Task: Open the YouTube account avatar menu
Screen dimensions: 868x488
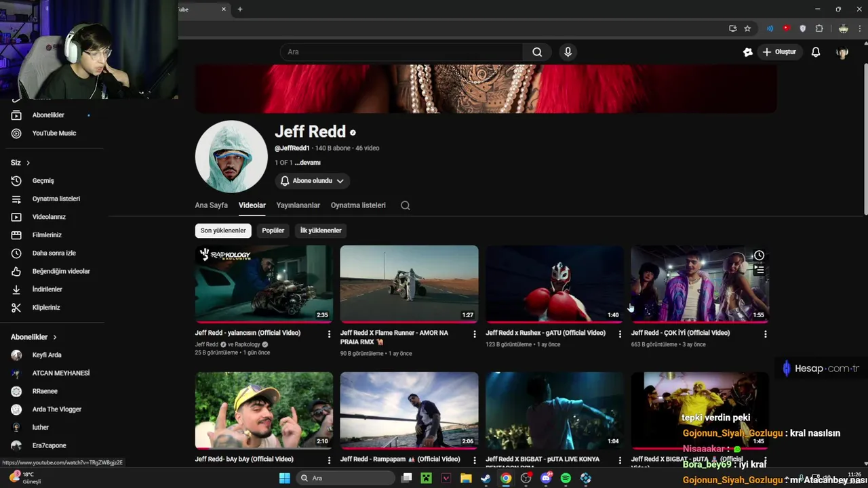Action: (842, 52)
